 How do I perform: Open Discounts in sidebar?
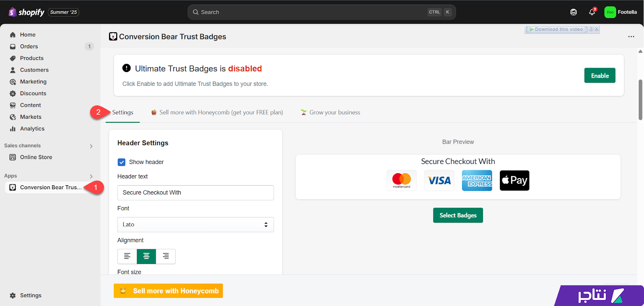33,93
